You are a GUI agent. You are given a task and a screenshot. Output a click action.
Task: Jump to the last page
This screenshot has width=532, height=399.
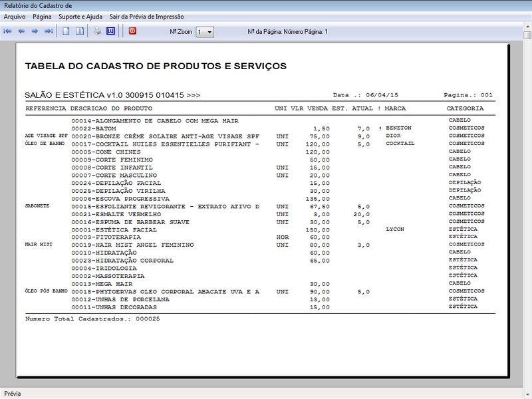tap(48, 31)
